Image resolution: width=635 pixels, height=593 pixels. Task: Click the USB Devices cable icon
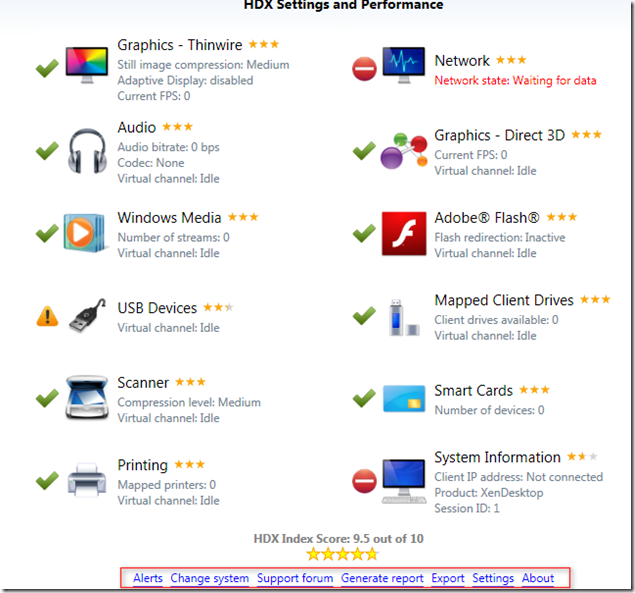click(x=87, y=316)
